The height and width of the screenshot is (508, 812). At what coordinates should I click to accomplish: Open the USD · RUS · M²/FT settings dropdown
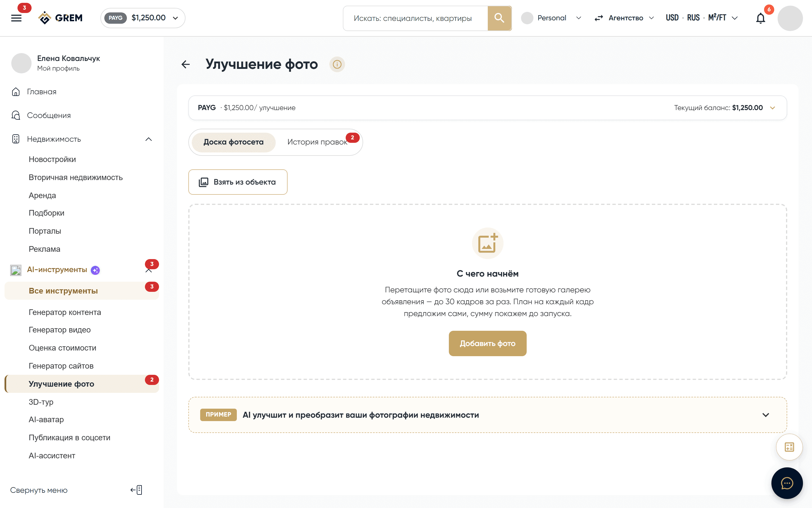point(702,18)
